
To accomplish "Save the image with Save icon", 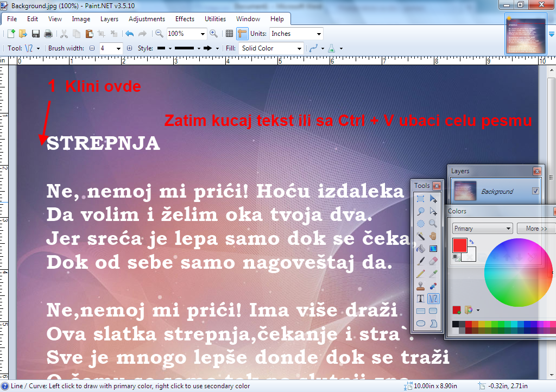I will 35,34.
